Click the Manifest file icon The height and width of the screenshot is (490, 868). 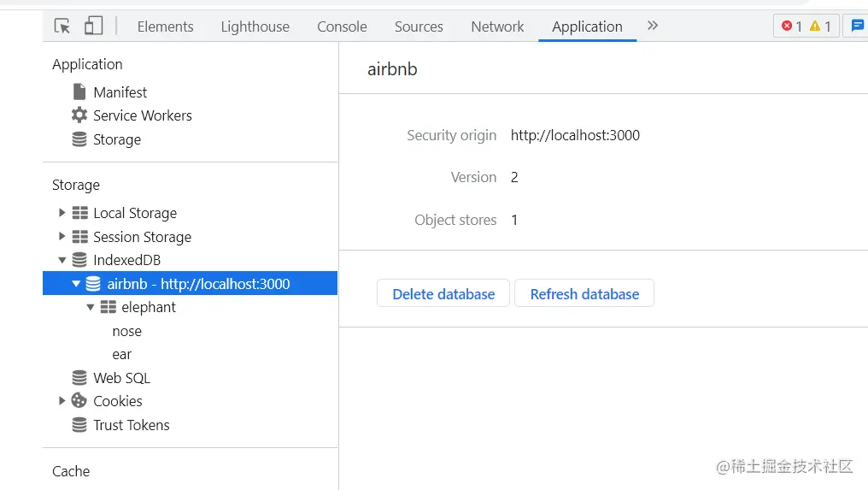pyautogui.click(x=79, y=92)
